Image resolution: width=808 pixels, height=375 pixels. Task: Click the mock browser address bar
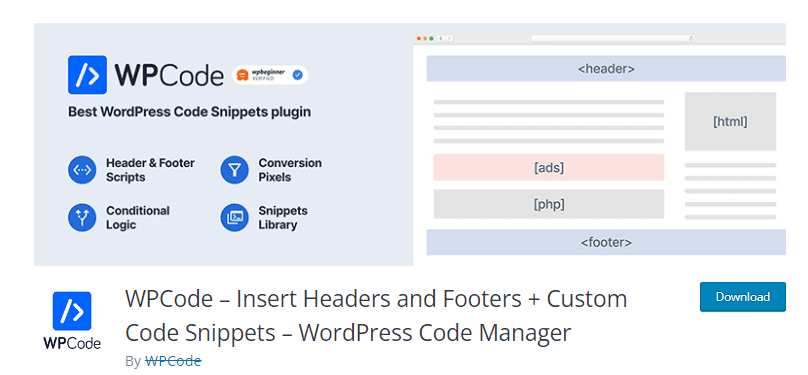(x=613, y=39)
